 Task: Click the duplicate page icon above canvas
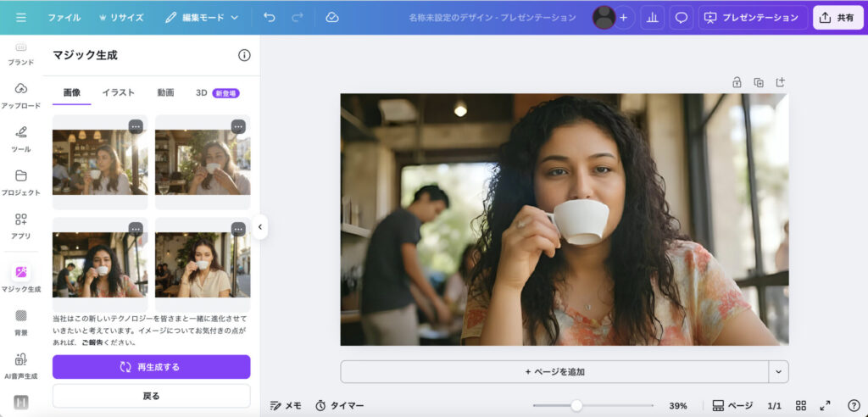(x=759, y=82)
